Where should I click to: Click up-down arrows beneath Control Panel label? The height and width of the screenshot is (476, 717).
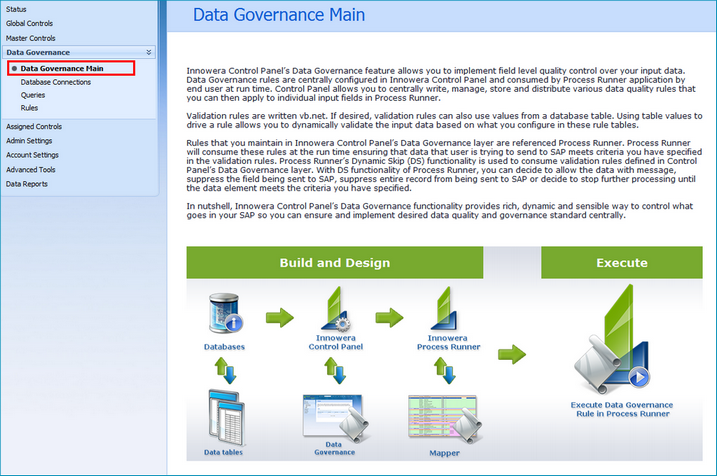point(335,370)
